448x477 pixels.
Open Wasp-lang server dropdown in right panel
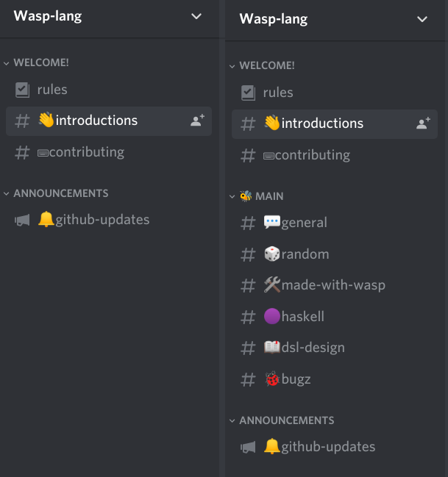422,19
